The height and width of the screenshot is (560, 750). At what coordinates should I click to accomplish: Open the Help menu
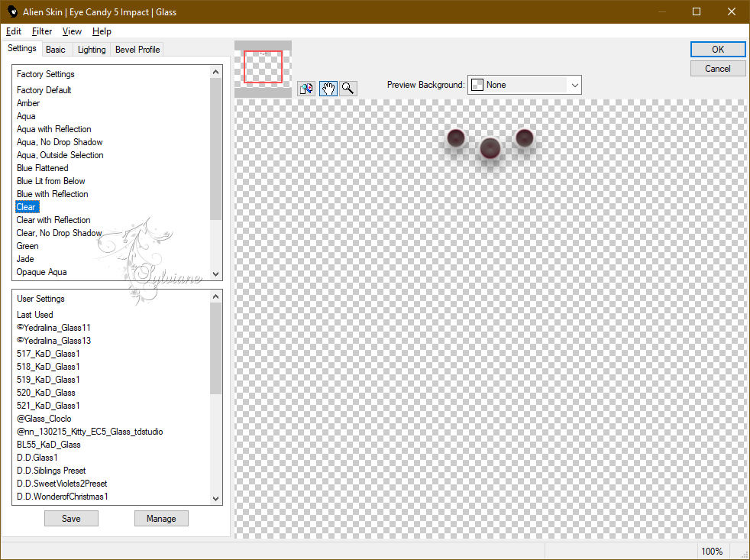[102, 31]
